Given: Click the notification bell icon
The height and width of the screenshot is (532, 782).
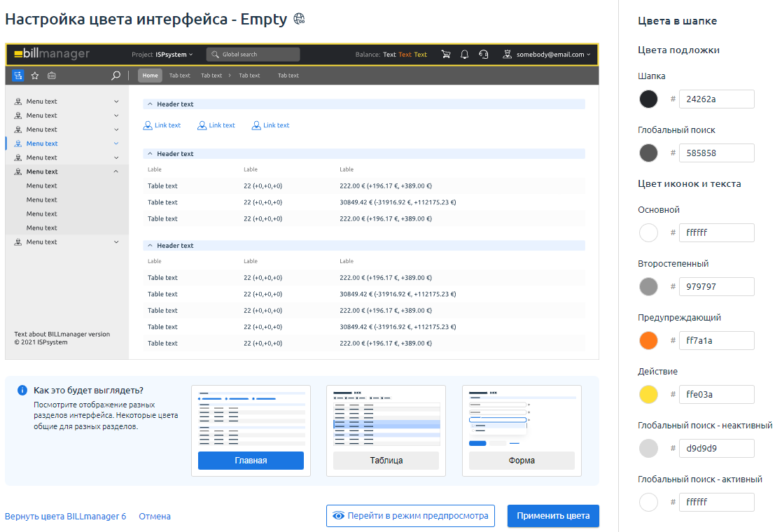Looking at the screenshot, I should (x=464, y=55).
